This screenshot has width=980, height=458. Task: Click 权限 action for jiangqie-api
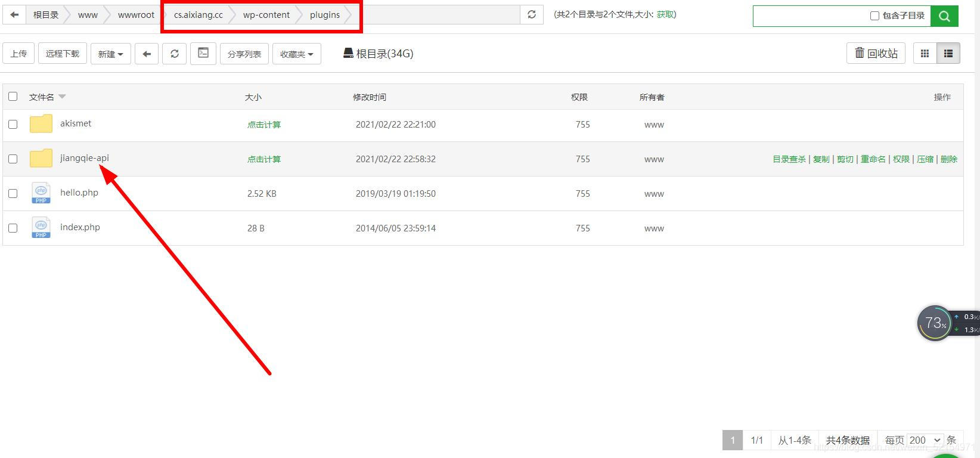[x=901, y=159]
